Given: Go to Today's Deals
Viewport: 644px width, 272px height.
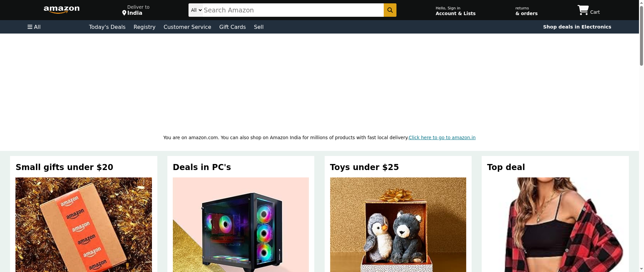Looking at the screenshot, I should (x=107, y=27).
